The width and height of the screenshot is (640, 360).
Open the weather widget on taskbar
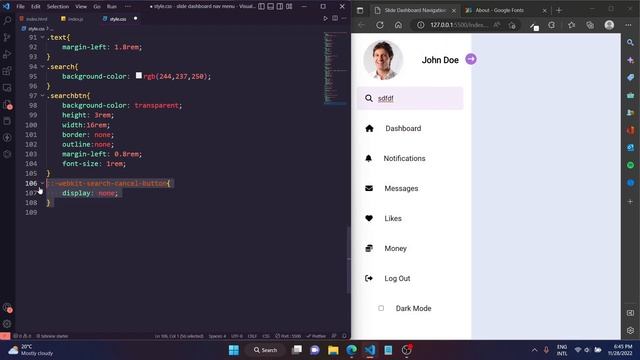[x=31, y=350]
